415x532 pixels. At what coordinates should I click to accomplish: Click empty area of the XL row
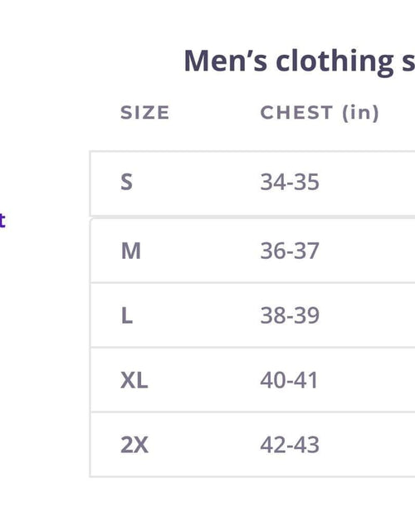click(x=369, y=380)
